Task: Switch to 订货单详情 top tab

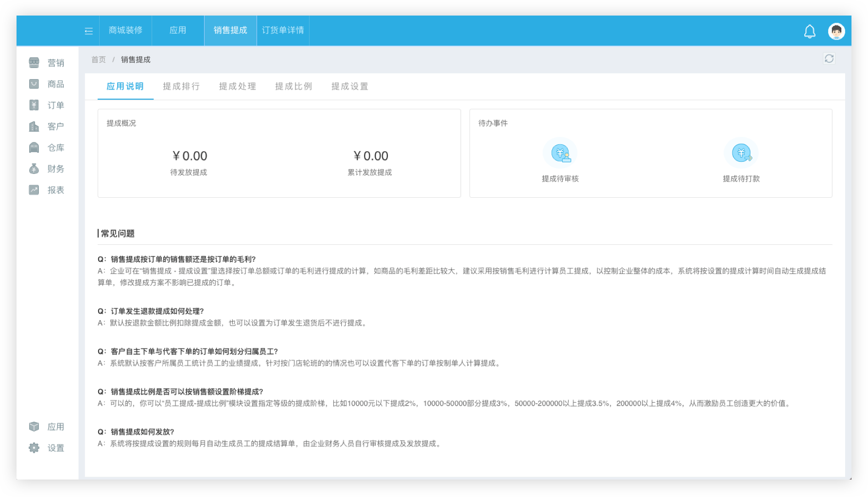Action: [283, 30]
